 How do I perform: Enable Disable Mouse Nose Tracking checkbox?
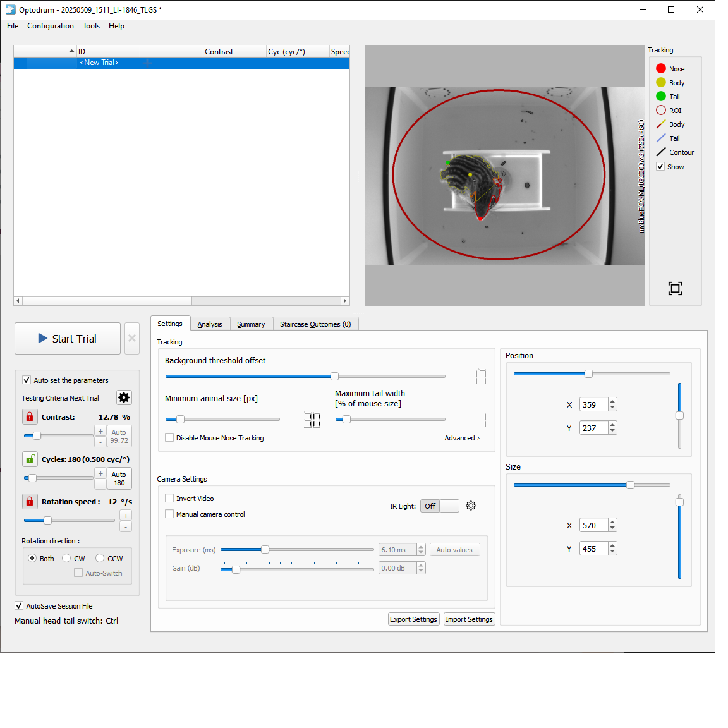[x=169, y=437]
